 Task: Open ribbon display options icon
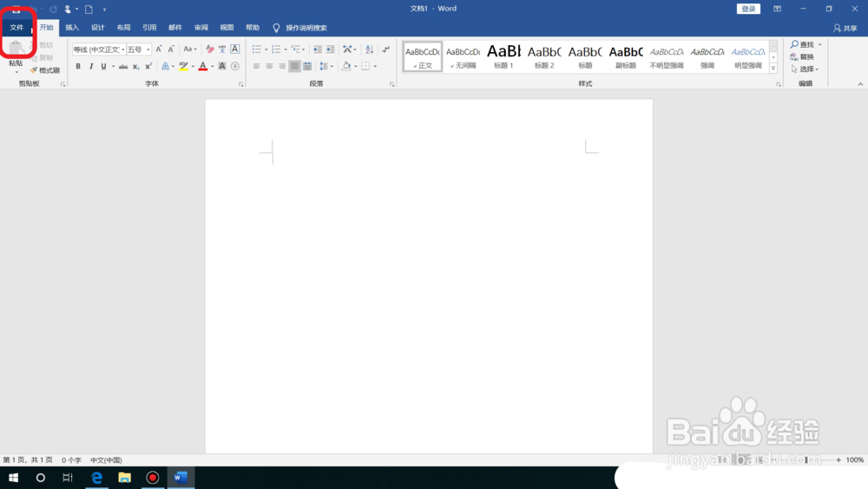(x=777, y=9)
